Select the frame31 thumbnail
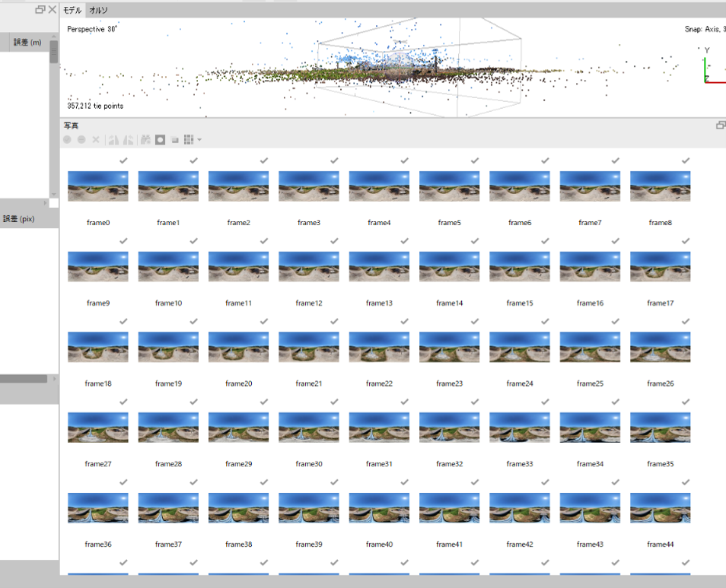The image size is (726, 588). click(379, 427)
